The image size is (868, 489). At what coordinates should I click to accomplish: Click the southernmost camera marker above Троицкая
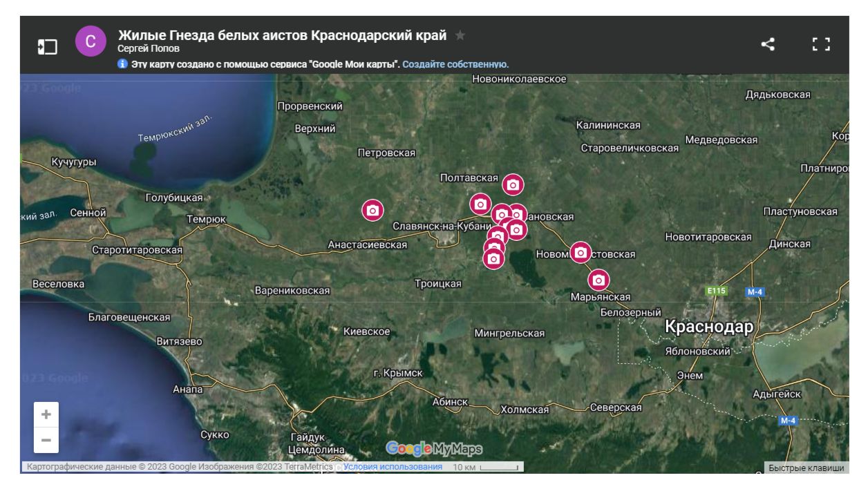pos(493,259)
